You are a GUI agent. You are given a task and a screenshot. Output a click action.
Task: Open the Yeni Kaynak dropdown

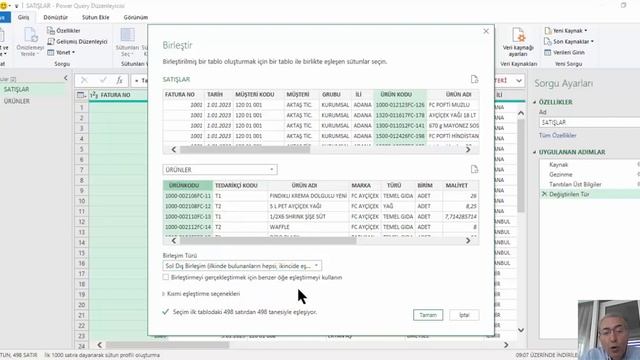[x=566, y=31]
